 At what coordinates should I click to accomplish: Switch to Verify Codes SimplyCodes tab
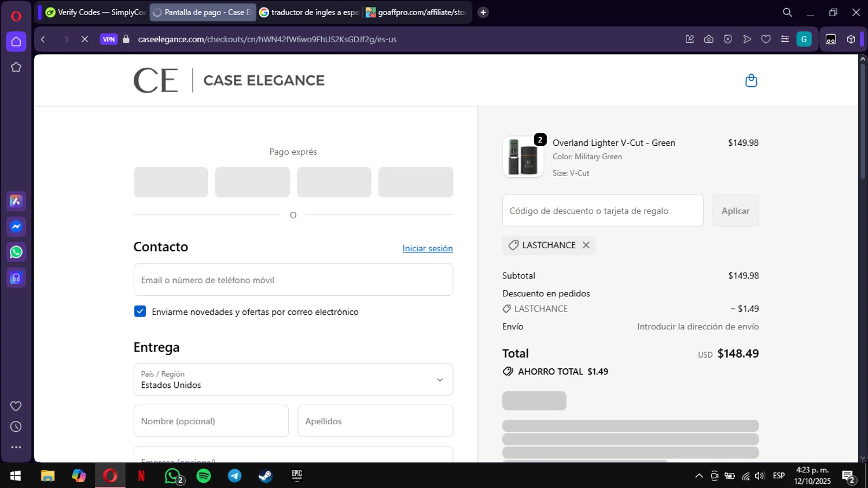click(95, 12)
